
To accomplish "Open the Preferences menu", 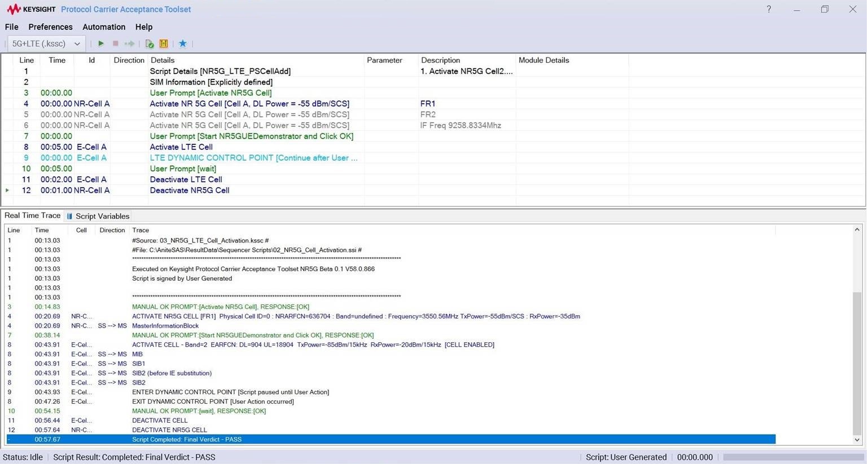I will [x=50, y=27].
